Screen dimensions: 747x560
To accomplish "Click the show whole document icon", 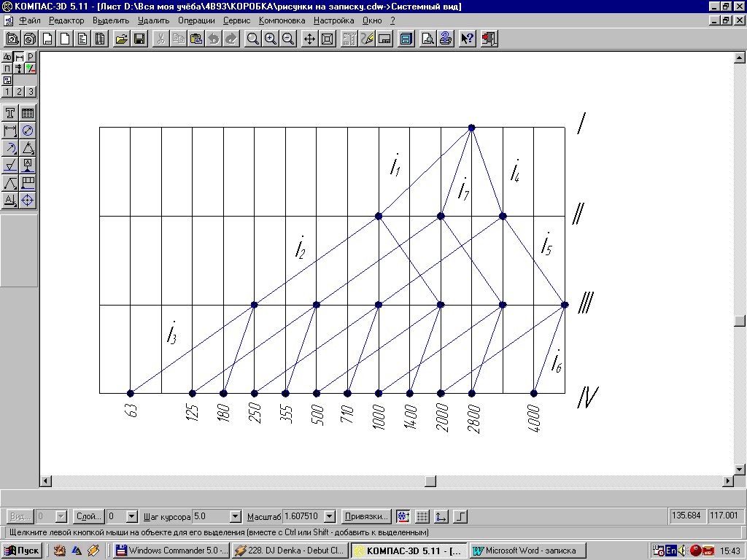I will tap(328, 39).
